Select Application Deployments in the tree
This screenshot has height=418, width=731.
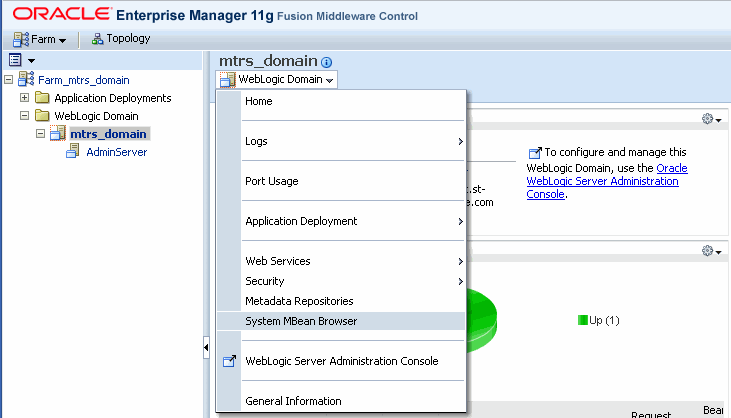pos(113,98)
